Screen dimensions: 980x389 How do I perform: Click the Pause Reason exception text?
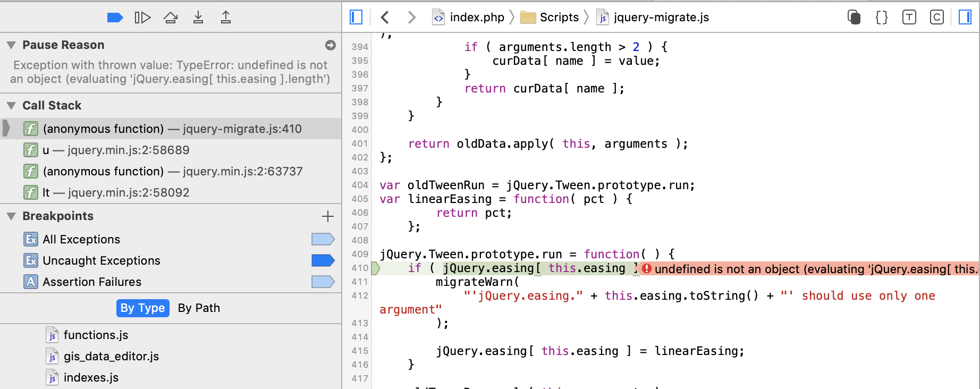[x=170, y=72]
